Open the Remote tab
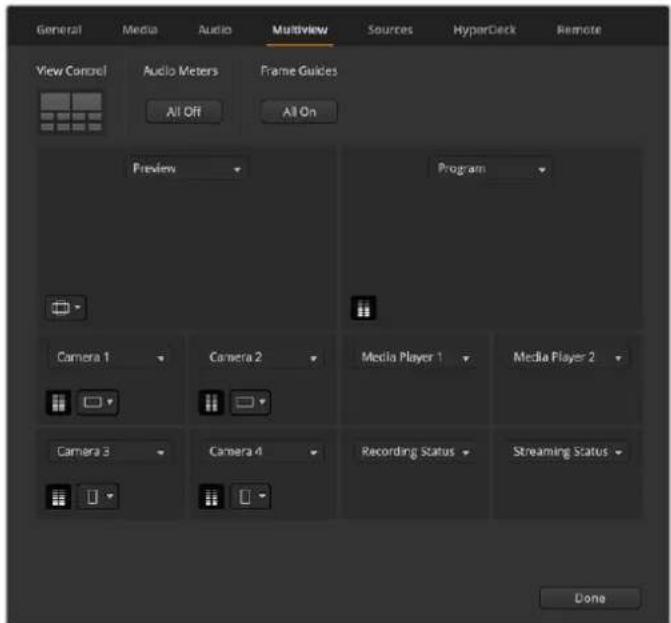 pyautogui.click(x=579, y=30)
